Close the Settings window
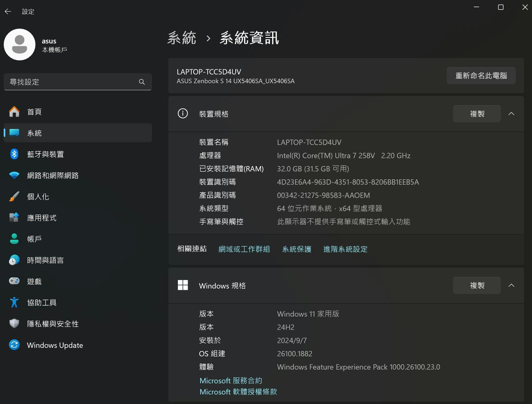This screenshot has width=532, height=404. 525,7
